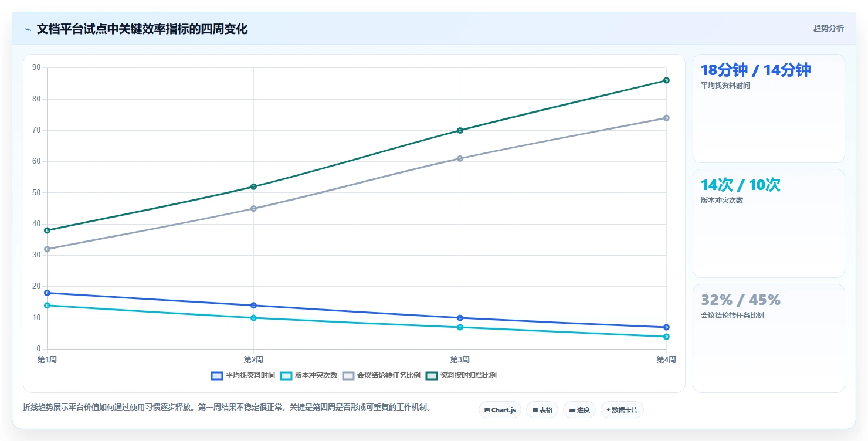The image size is (868, 441).
Task: Click the 50 y-axis tick label
Action: (x=37, y=192)
